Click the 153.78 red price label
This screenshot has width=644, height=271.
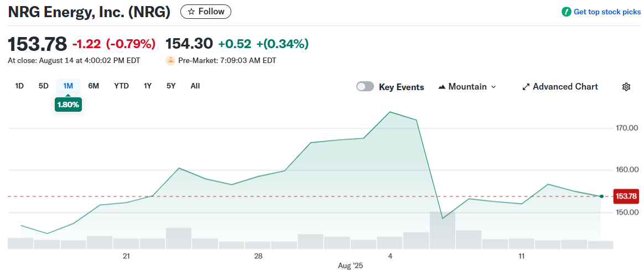click(626, 197)
